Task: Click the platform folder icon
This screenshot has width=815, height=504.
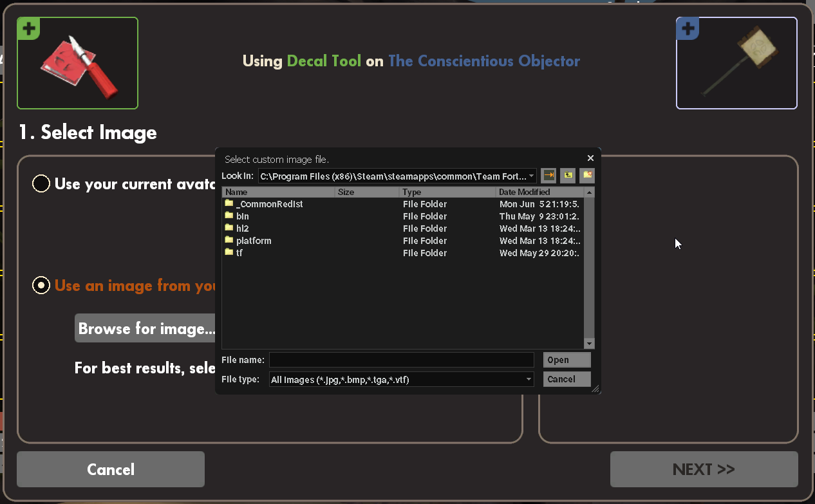Action: pyautogui.click(x=229, y=240)
